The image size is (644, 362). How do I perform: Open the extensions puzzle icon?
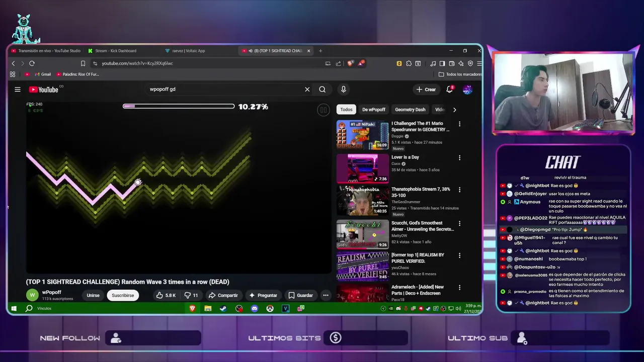(409, 63)
